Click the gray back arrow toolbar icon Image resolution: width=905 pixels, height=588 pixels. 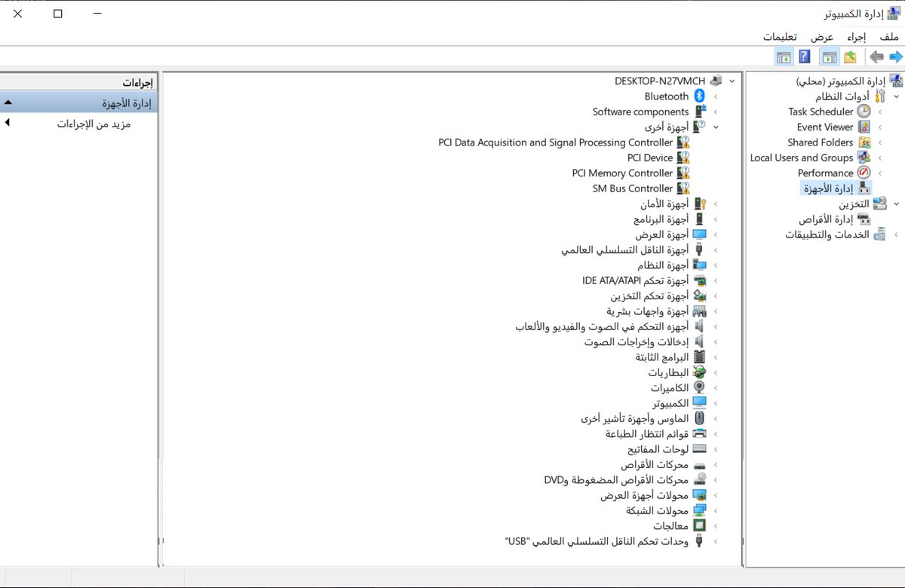point(876,57)
